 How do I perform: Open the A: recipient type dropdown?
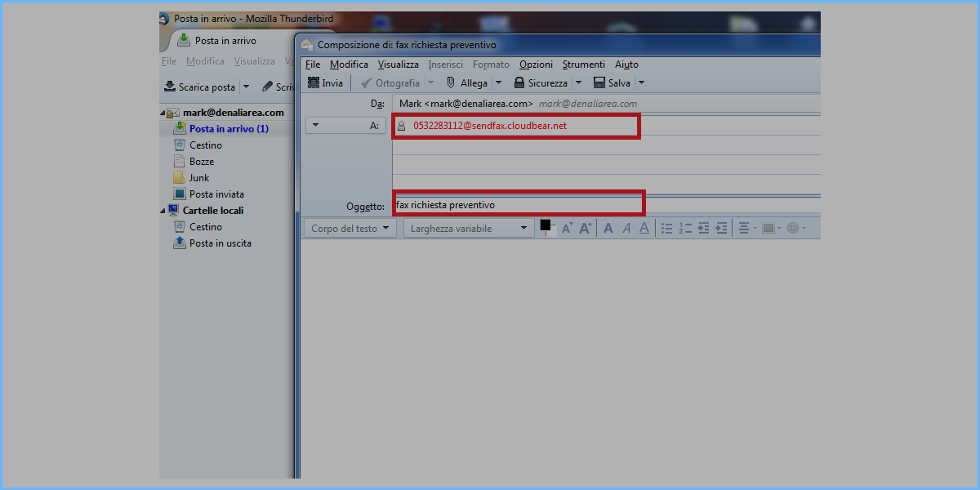tap(345, 125)
